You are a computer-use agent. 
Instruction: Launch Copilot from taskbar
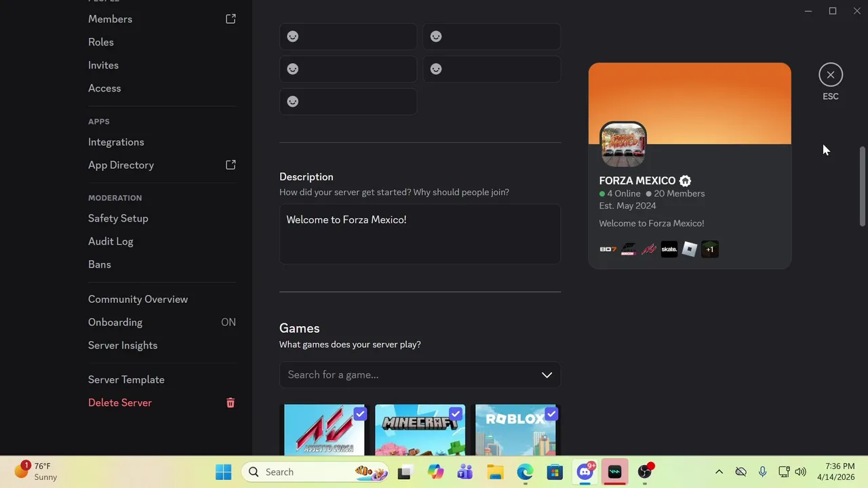pyautogui.click(x=435, y=472)
